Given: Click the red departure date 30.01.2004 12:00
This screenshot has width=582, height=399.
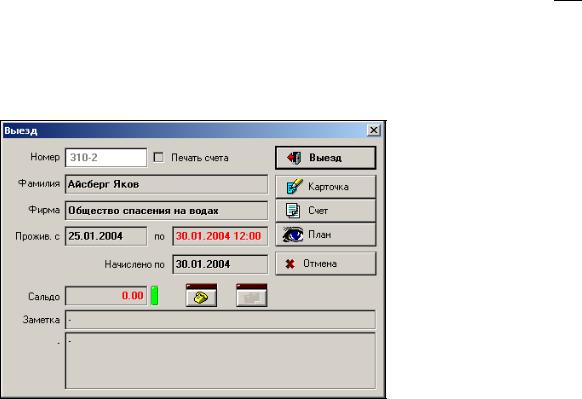Looking at the screenshot, I should coord(220,236).
